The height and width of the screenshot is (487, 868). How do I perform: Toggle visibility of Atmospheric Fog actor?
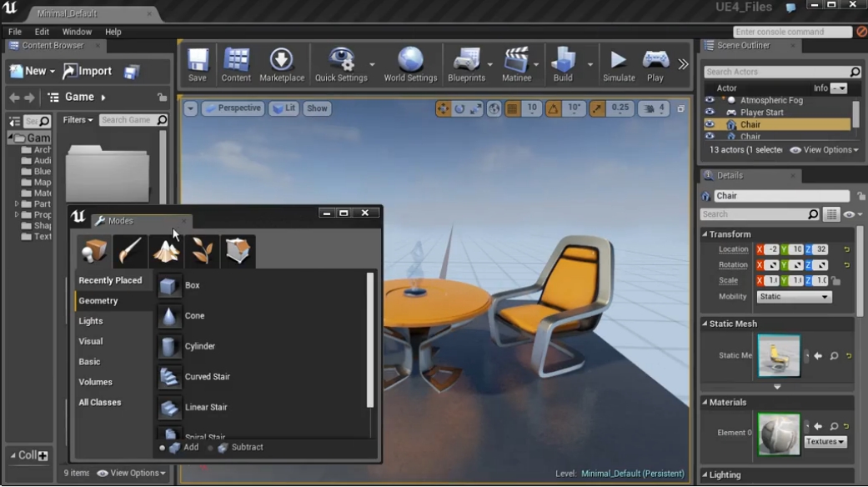pyautogui.click(x=709, y=100)
